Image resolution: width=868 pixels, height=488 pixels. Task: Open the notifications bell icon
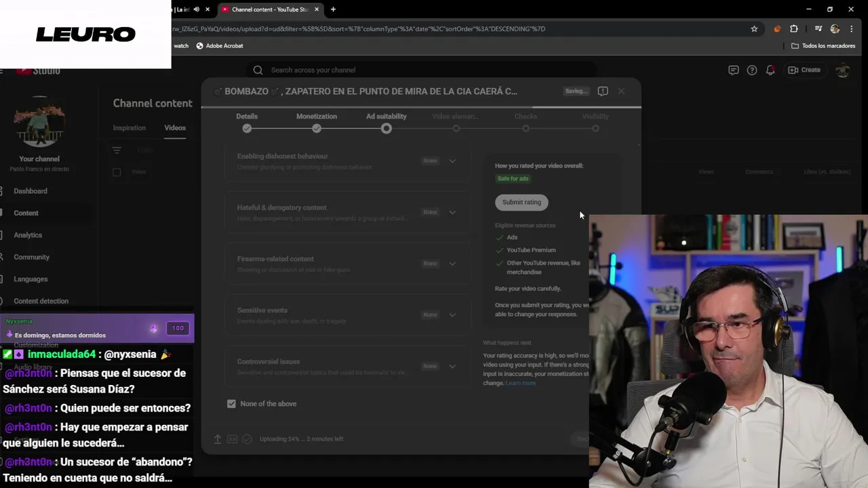click(770, 70)
